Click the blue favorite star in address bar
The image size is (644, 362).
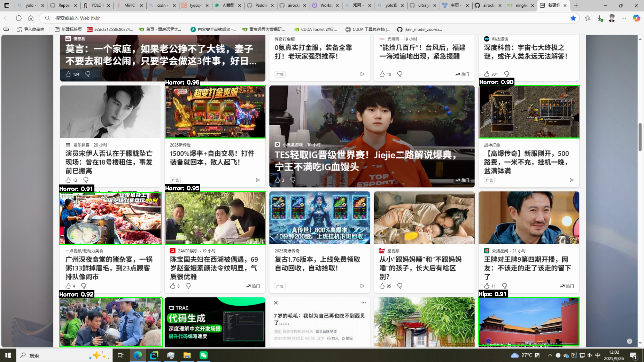[573, 18]
